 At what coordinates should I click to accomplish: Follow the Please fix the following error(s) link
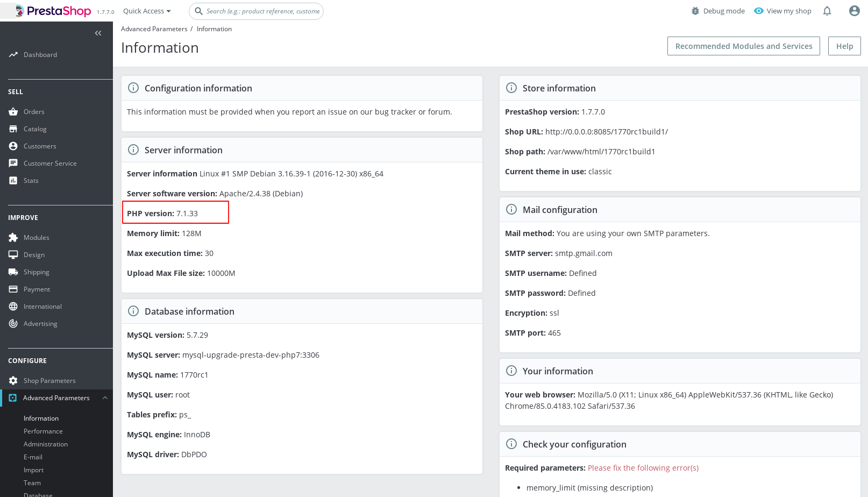[643, 467]
